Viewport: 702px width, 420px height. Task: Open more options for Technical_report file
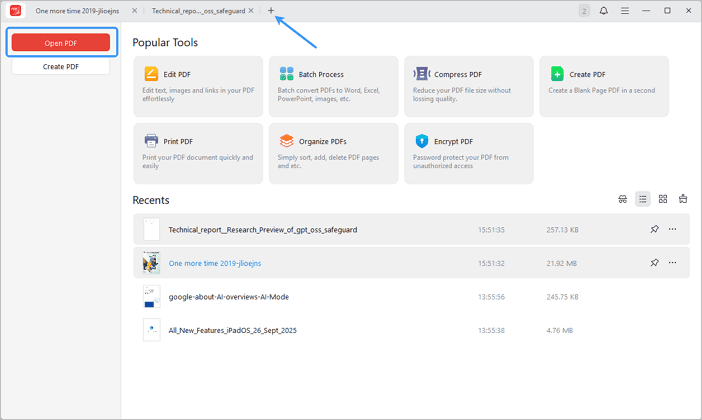[x=672, y=229]
